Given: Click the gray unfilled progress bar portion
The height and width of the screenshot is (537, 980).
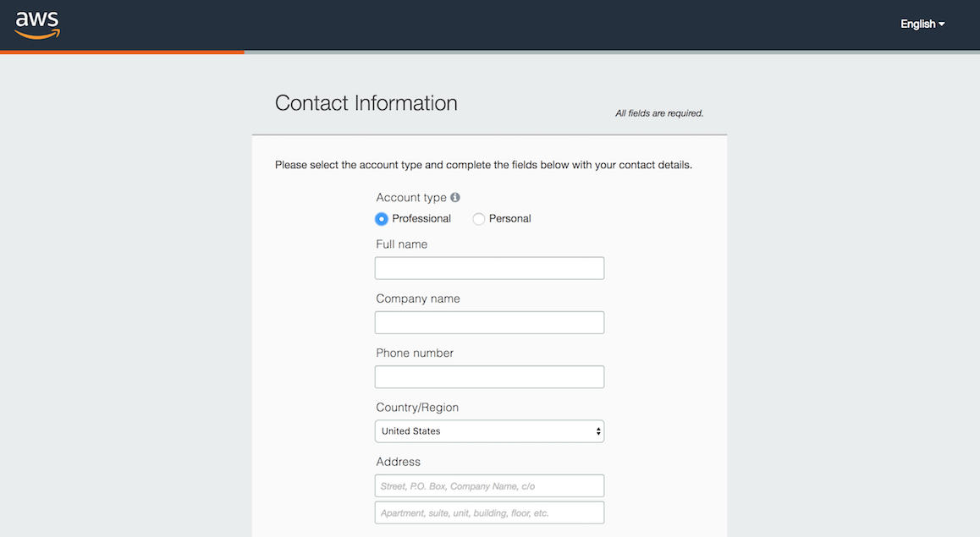Looking at the screenshot, I should 609,52.
